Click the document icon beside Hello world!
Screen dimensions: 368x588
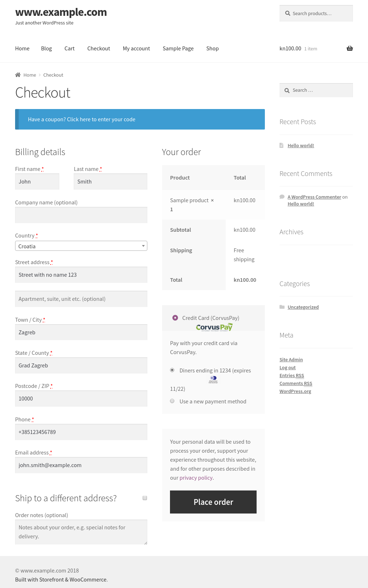pos(282,145)
